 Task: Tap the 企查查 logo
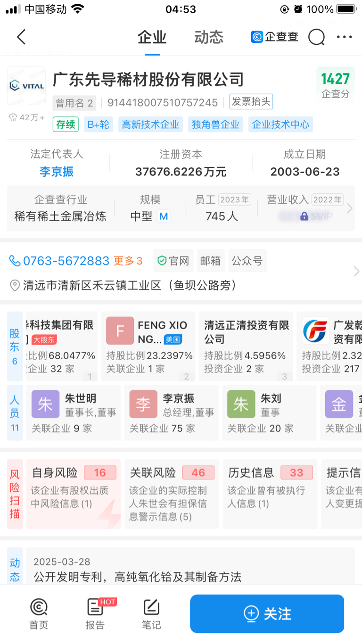[274, 37]
